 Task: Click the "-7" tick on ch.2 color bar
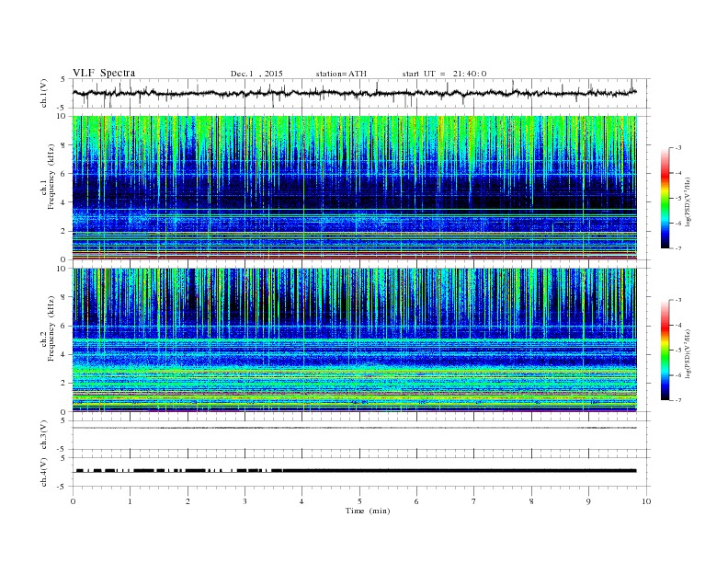pos(678,400)
